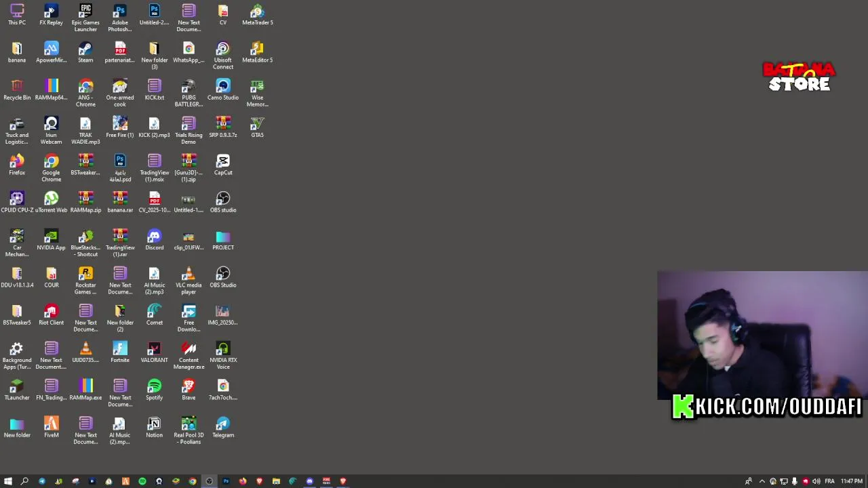Open the FiveM desktop icon
This screenshot has height=488, width=868.
(x=52, y=427)
